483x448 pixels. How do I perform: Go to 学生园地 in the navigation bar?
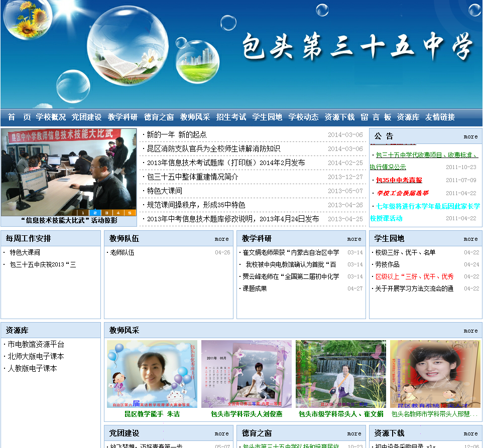267,117
